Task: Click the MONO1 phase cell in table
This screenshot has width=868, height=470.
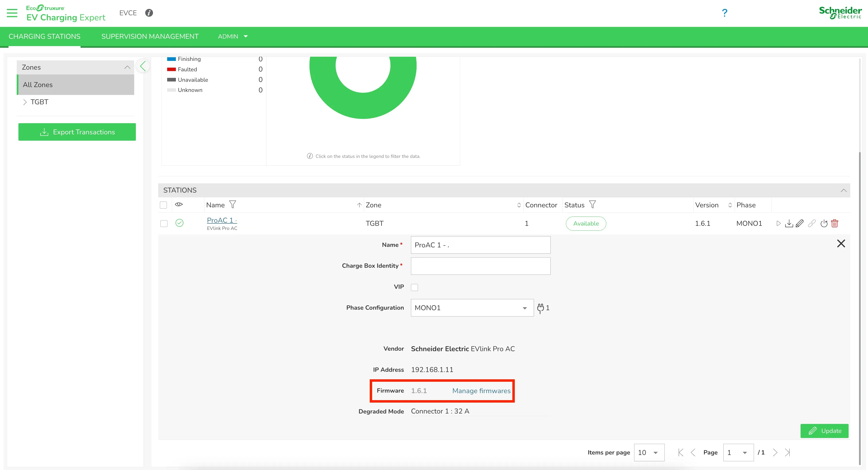Action: pos(749,223)
